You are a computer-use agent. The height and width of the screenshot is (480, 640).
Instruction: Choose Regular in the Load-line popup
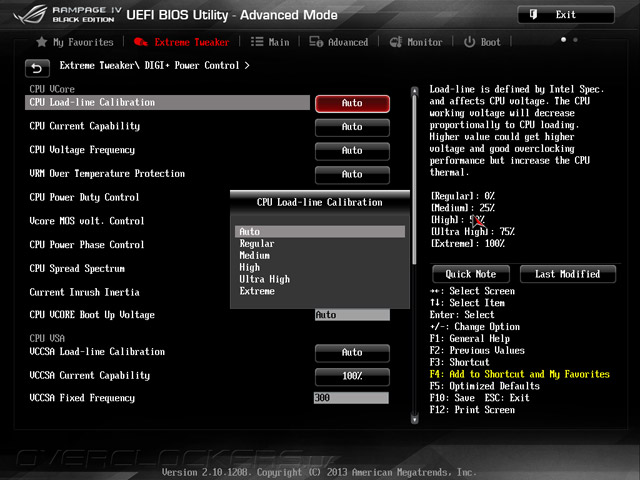coord(320,244)
